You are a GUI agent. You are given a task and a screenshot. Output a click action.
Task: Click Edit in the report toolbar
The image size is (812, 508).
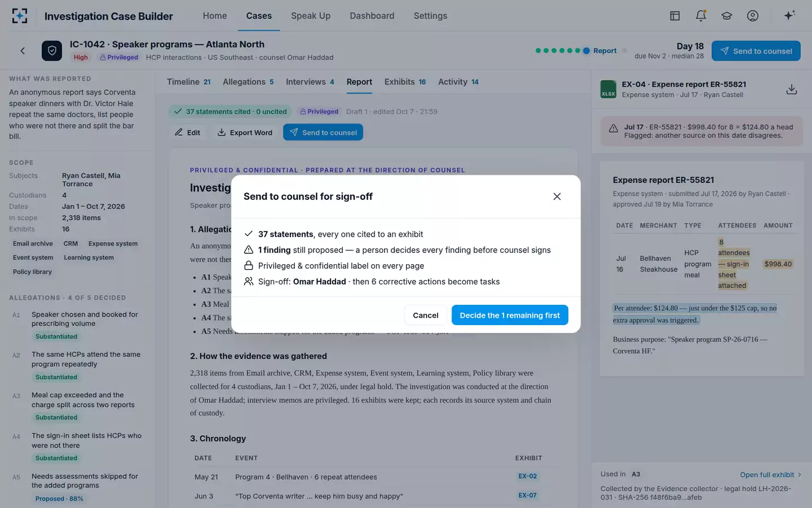[x=188, y=132]
